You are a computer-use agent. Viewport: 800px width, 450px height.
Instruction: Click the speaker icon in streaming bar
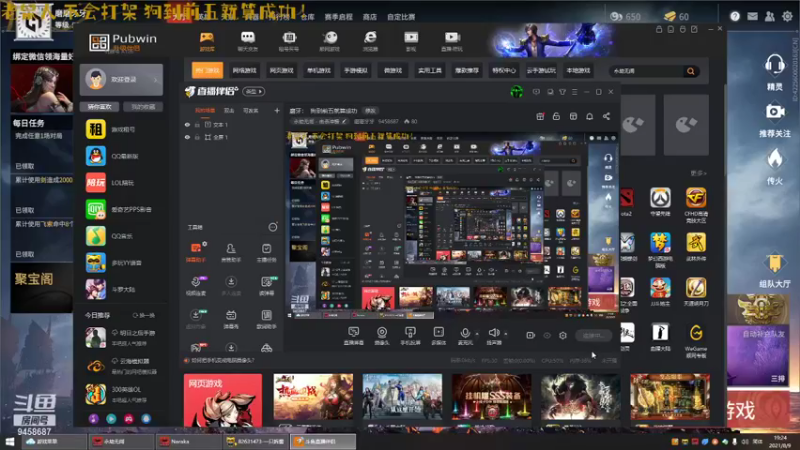point(493,333)
